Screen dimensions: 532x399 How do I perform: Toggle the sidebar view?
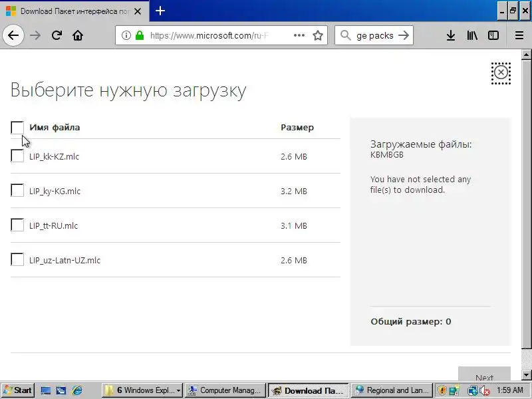[x=493, y=35]
